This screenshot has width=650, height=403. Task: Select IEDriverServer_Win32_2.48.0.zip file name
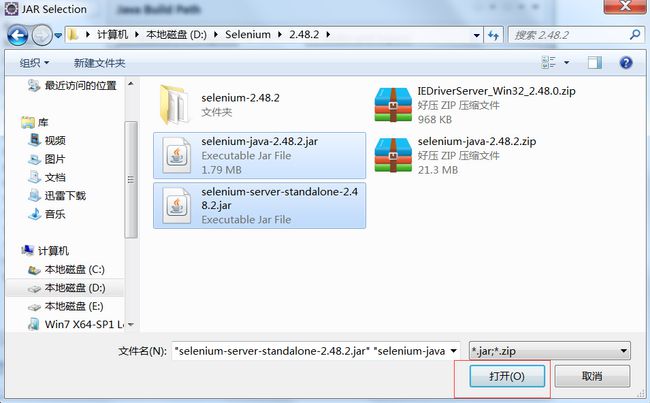pos(496,91)
